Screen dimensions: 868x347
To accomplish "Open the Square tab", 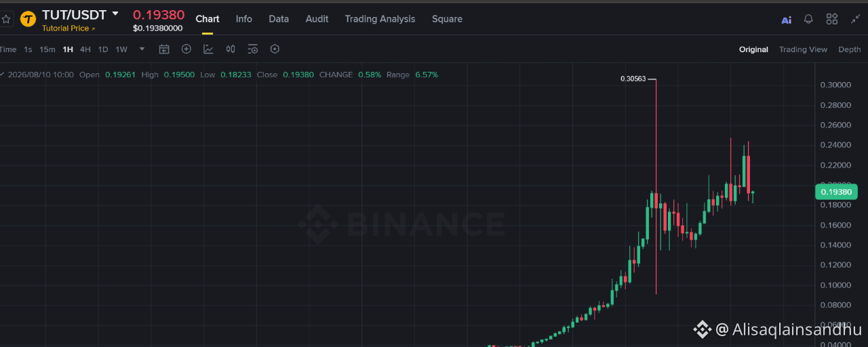I will (x=447, y=19).
